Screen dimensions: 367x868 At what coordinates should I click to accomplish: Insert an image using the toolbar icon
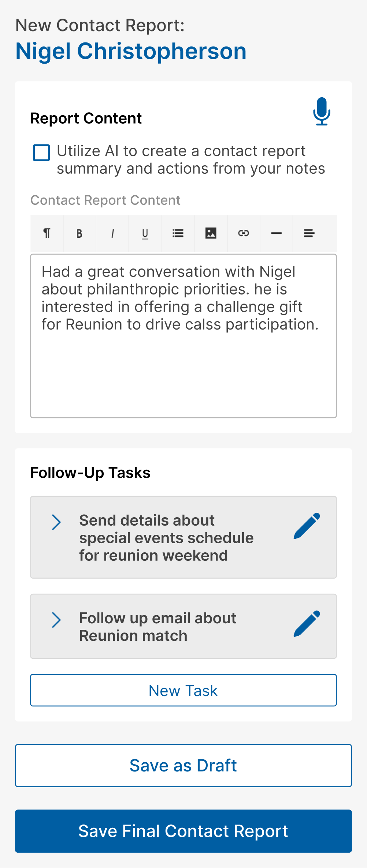coord(211,233)
